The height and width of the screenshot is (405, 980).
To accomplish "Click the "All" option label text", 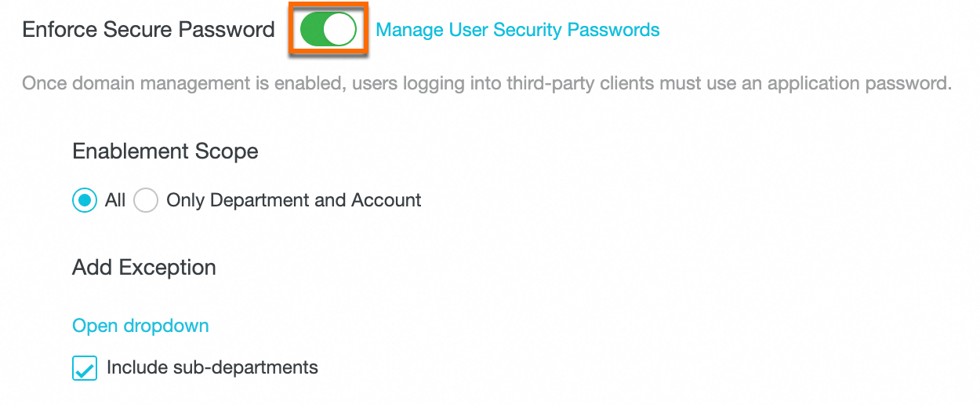I will pyautogui.click(x=115, y=200).
